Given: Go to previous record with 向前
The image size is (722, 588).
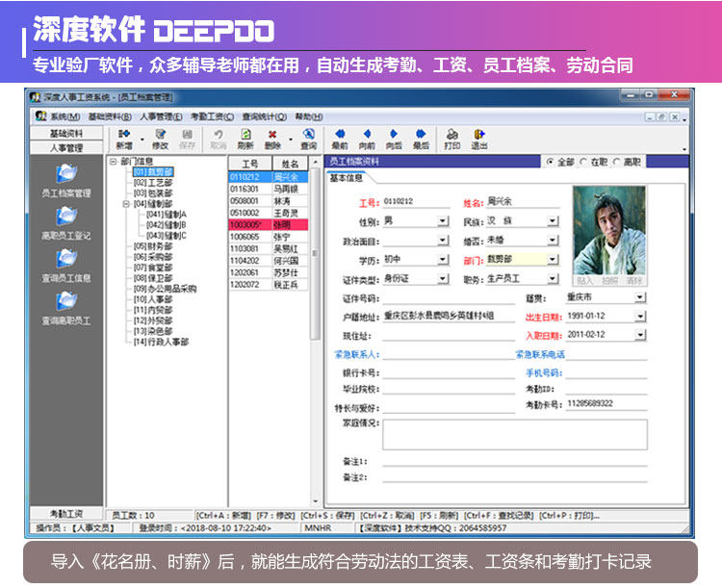Looking at the screenshot, I should coord(367,139).
